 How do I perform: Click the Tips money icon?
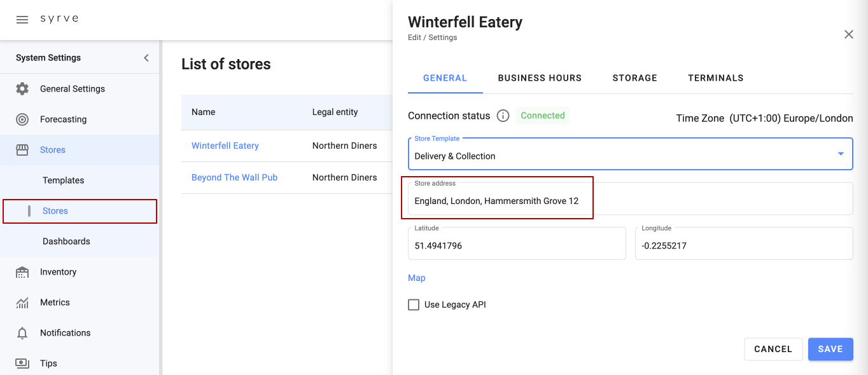click(x=22, y=364)
